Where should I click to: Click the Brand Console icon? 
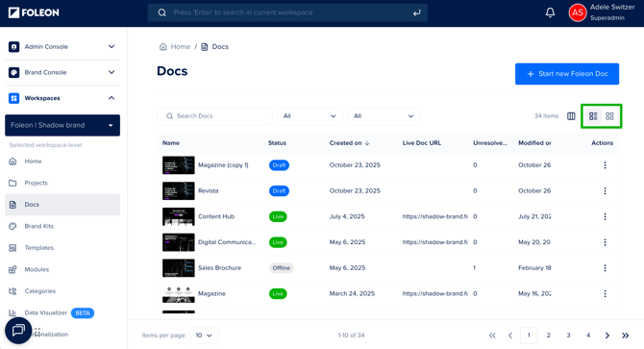pyautogui.click(x=14, y=73)
